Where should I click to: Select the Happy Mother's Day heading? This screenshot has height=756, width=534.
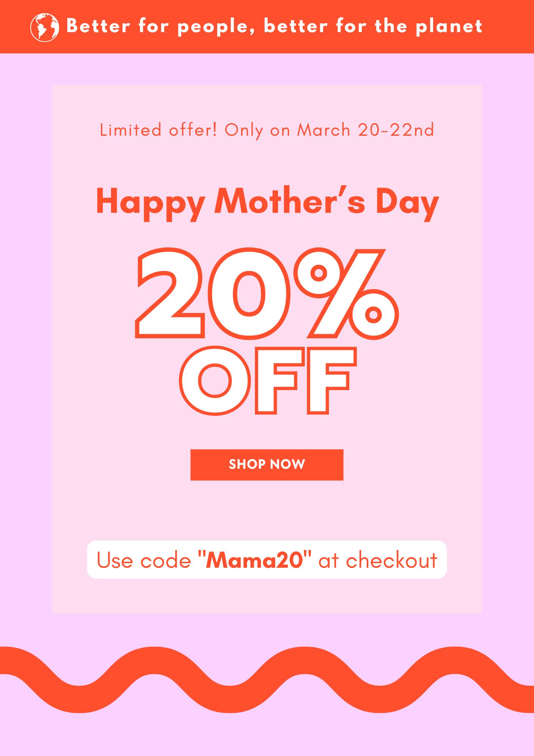click(x=267, y=203)
